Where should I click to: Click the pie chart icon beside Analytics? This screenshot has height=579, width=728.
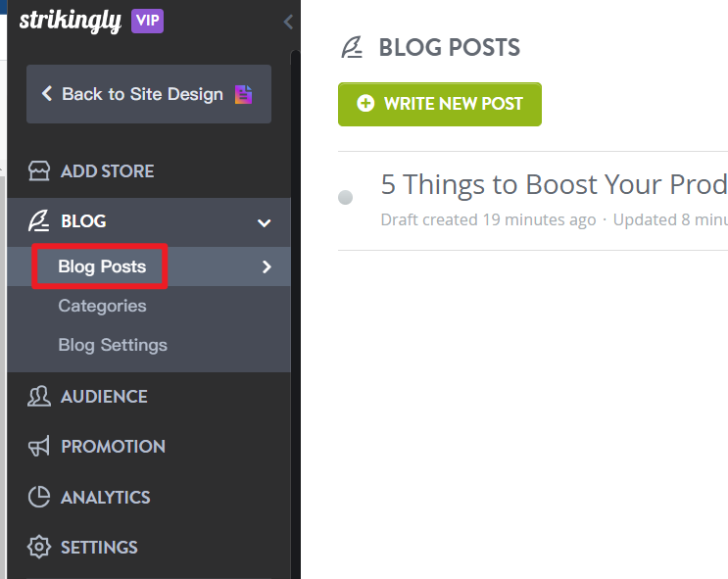39,497
